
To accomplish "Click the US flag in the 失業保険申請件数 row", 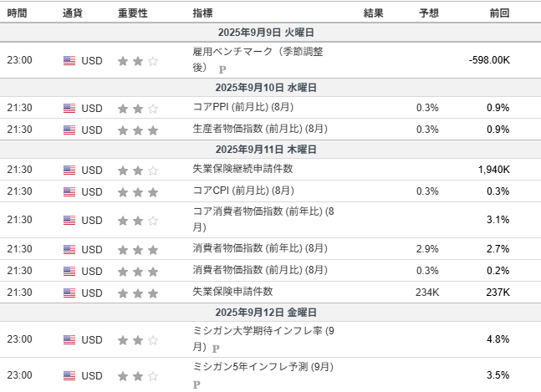I will coord(69,293).
